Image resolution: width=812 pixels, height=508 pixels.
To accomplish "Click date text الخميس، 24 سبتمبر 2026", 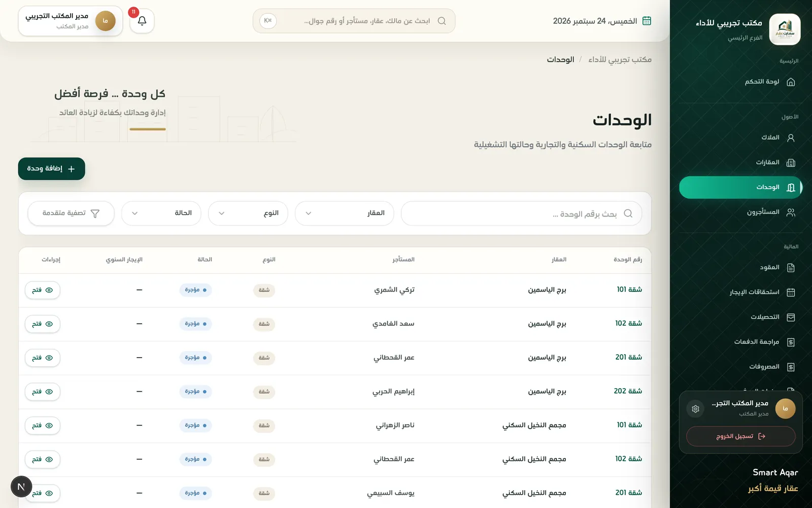I will click(x=595, y=21).
